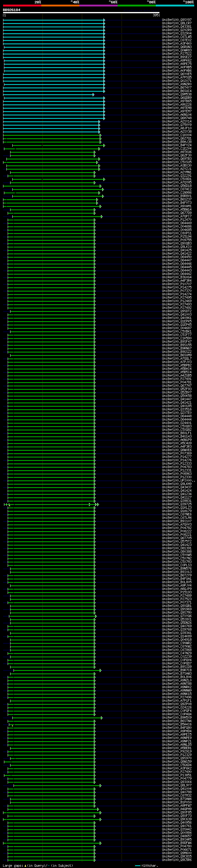Image resolution: width=197 pixels, height=868 pixels.
Task: Select the UniRef100_A4QPH9 label
Action: click(x=177, y=809)
